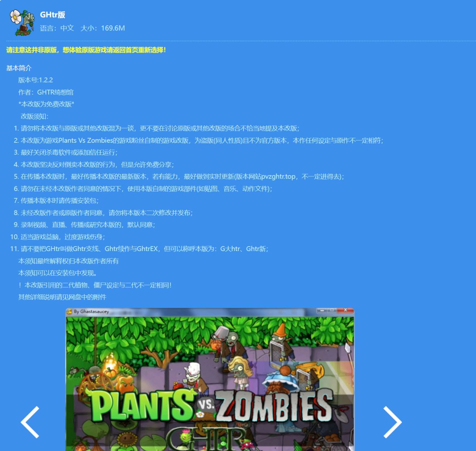The height and width of the screenshot is (451, 476).
Task: Click the 基本简介 heading
Action: click(19, 68)
